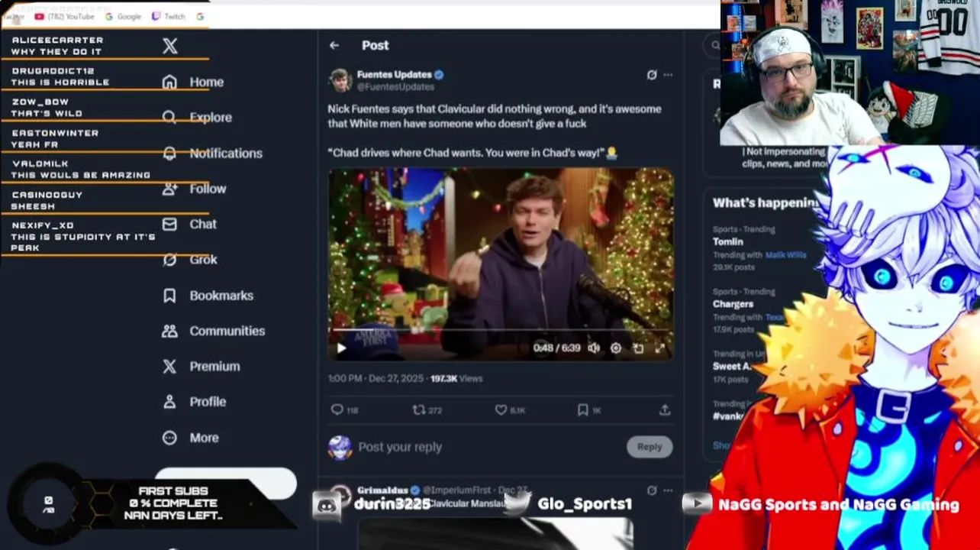
Task: Play the video with play button
Action: [x=341, y=348]
